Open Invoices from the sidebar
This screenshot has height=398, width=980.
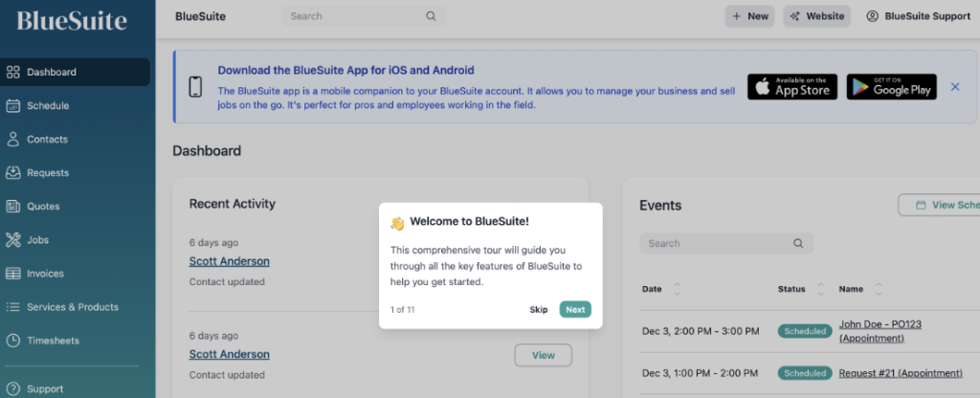pyautogui.click(x=75, y=274)
